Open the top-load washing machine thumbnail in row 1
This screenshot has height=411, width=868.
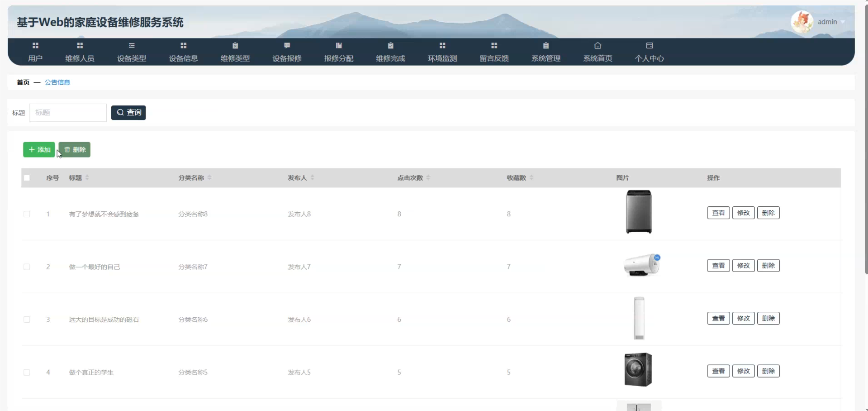[639, 212]
